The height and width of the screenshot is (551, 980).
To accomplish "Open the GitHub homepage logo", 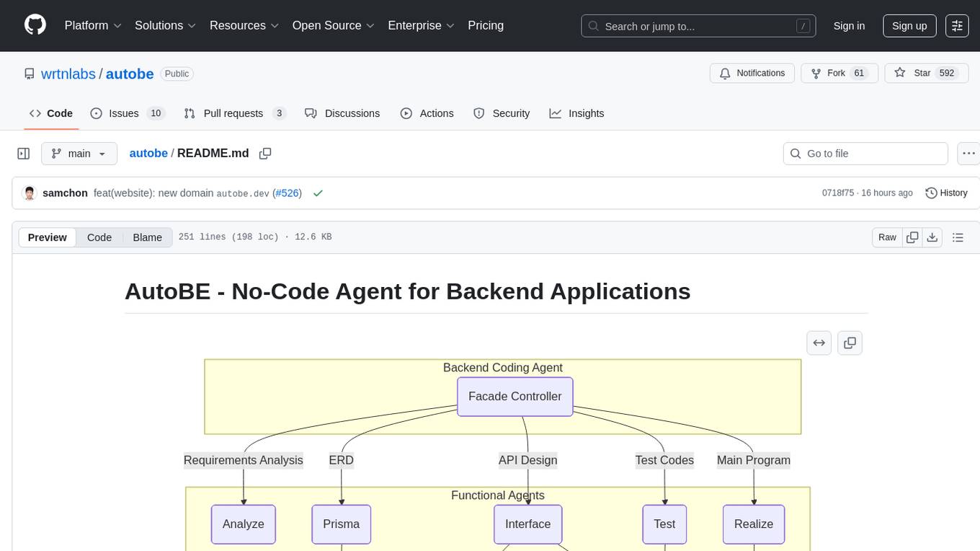I will tap(35, 25).
